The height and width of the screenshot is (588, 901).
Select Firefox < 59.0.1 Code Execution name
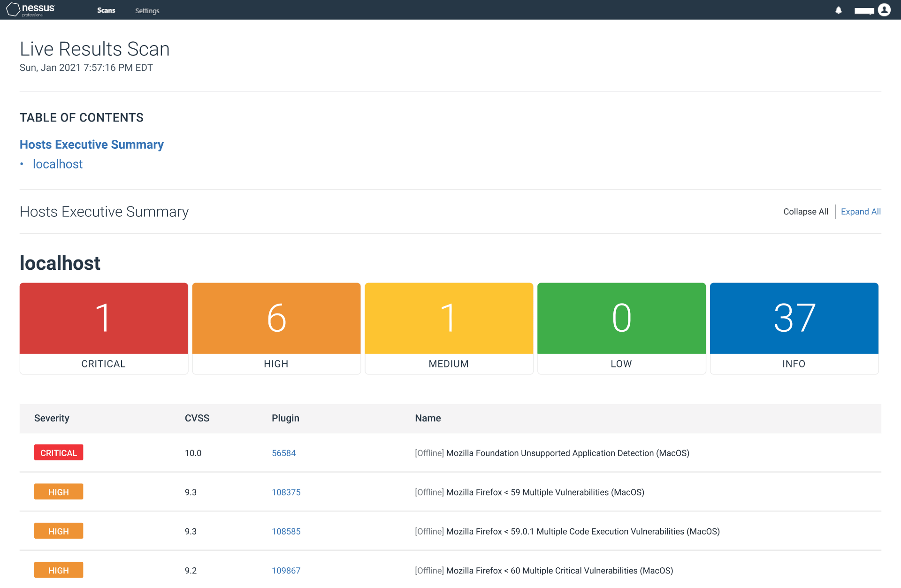tap(567, 531)
